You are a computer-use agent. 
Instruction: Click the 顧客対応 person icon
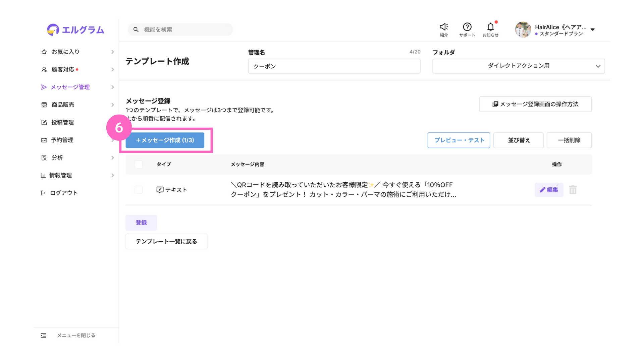point(44,69)
